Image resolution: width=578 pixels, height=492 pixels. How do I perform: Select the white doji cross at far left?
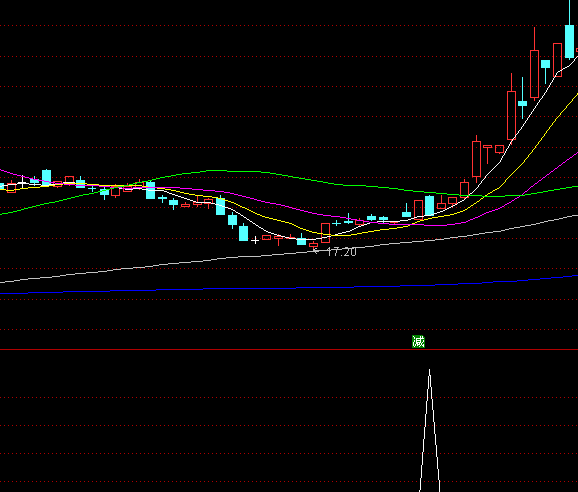click(x=22, y=182)
